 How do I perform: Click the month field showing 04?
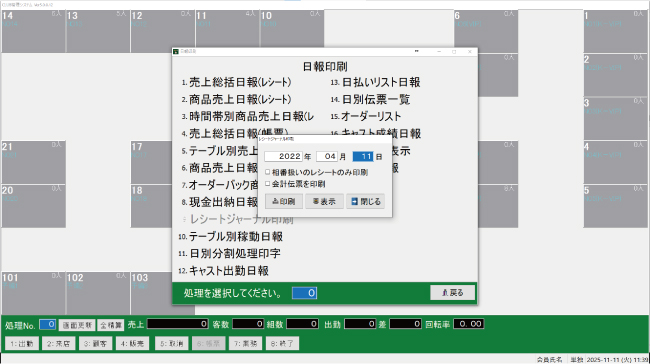[x=327, y=156]
